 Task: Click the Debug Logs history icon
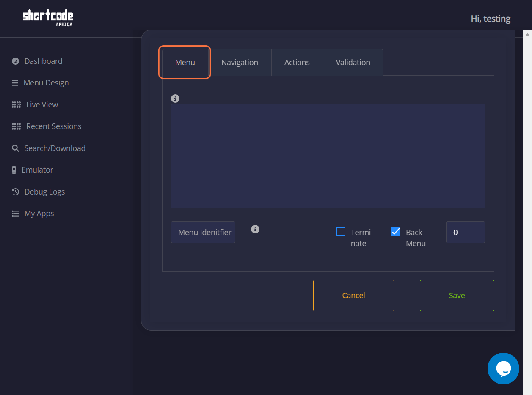click(x=16, y=192)
